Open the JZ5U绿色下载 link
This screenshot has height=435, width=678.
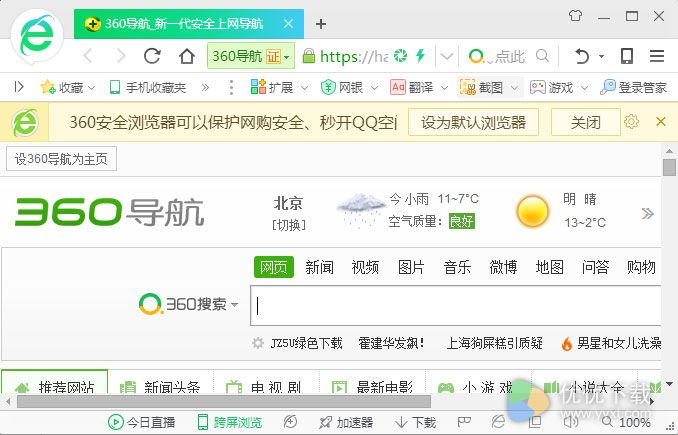click(306, 343)
